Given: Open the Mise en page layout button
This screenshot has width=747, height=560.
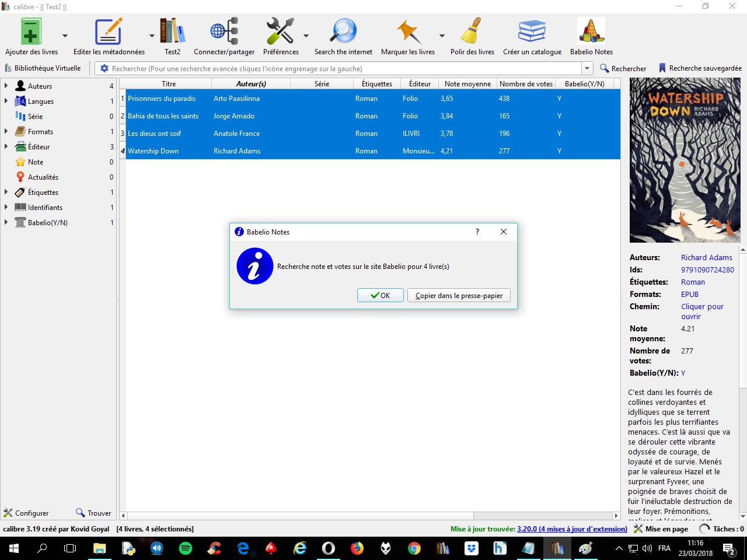Looking at the screenshot, I should [x=661, y=529].
